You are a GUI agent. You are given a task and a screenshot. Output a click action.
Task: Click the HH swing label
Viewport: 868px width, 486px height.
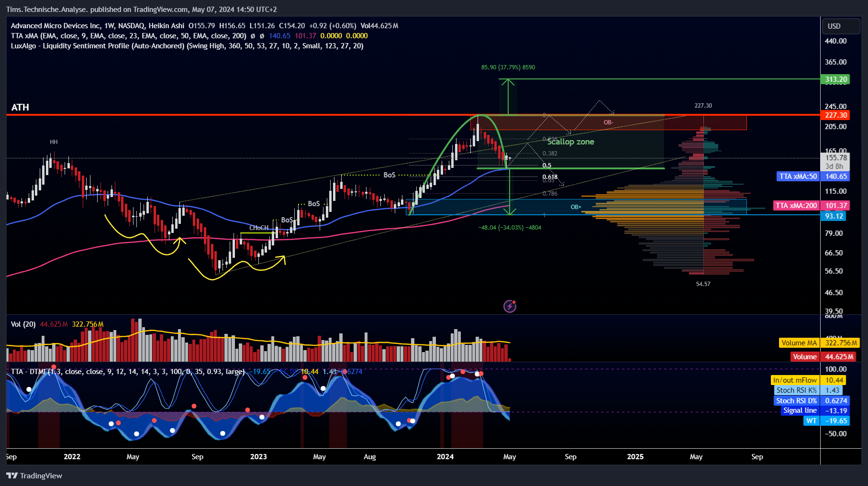pos(54,142)
